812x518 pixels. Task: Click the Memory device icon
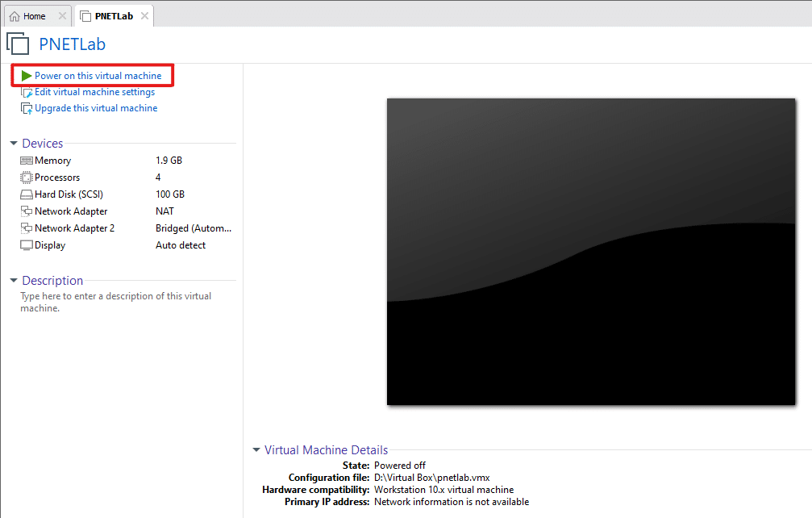coord(27,161)
